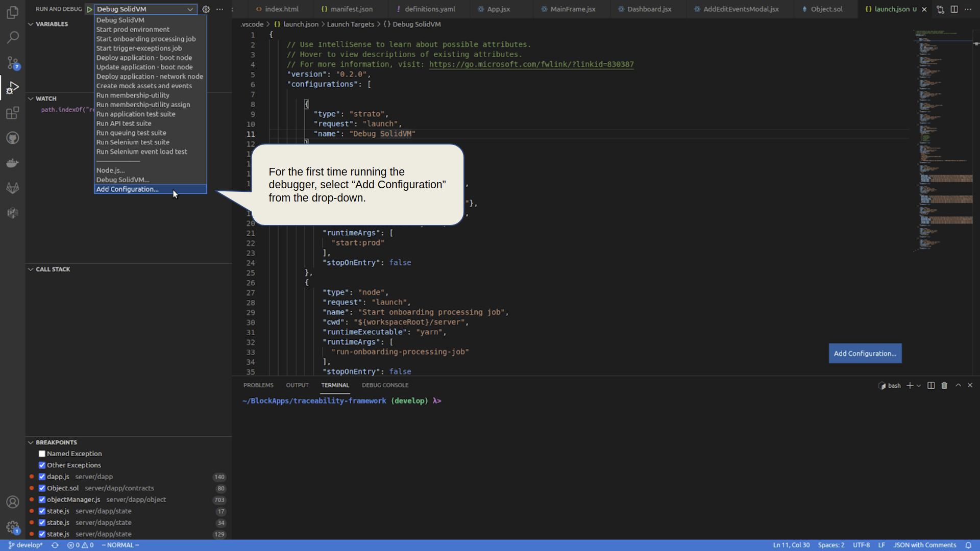Kill the terminal using the trash icon
Screen dimensions: 980x551
[944, 385]
